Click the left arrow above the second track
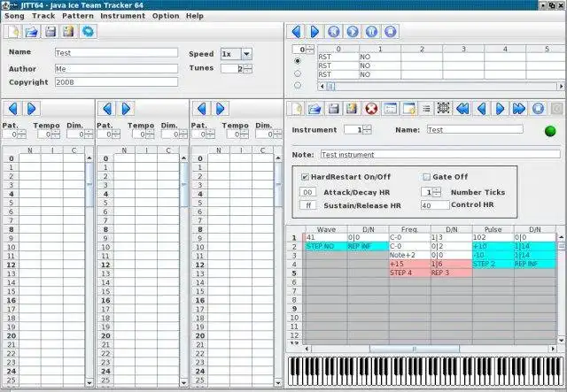The height and width of the screenshot is (392, 567). 107,108
